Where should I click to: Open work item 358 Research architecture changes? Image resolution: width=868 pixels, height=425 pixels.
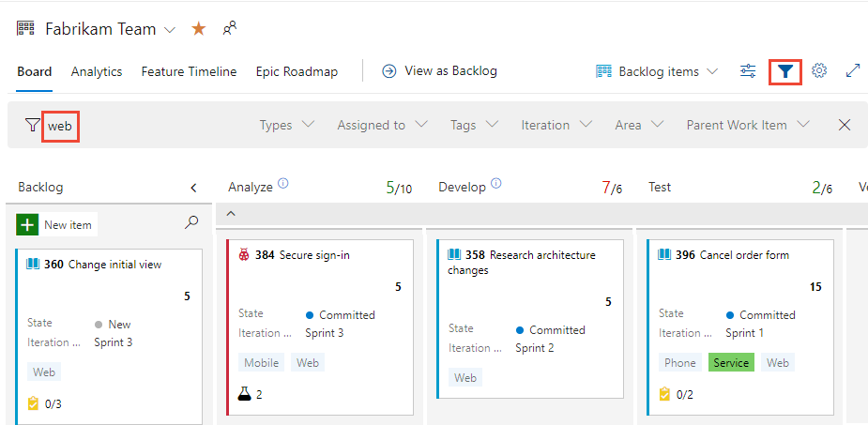(x=522, y=263)
